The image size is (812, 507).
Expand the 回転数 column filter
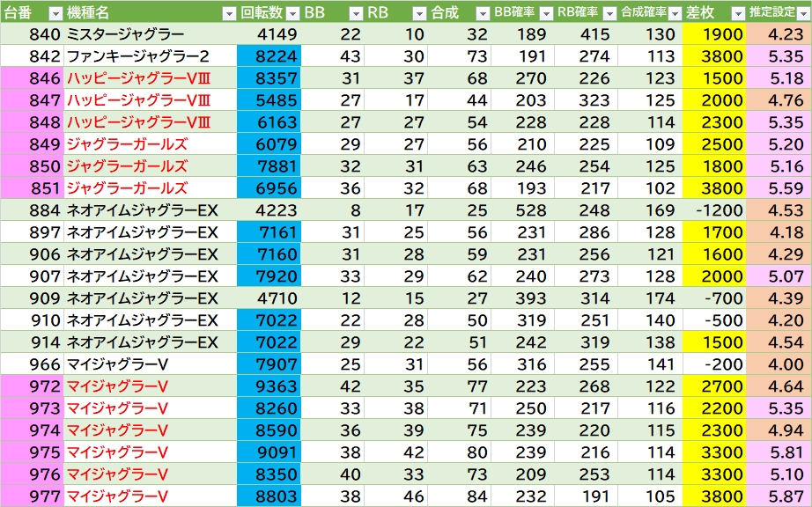[292, 13]
